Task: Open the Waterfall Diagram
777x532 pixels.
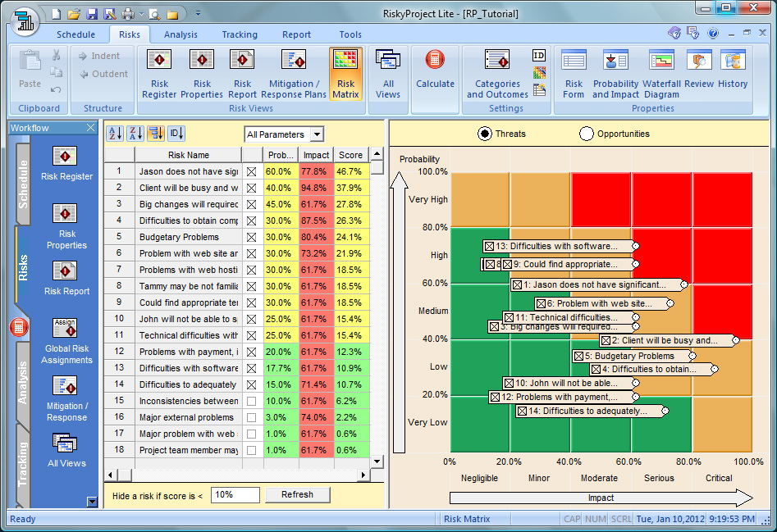Action: pos(661,74)
